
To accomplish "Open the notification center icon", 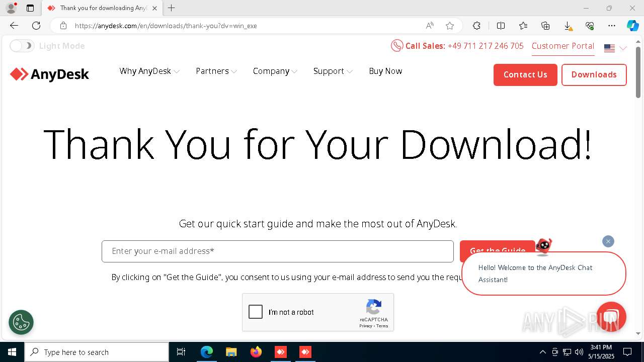I will (627, 352).
